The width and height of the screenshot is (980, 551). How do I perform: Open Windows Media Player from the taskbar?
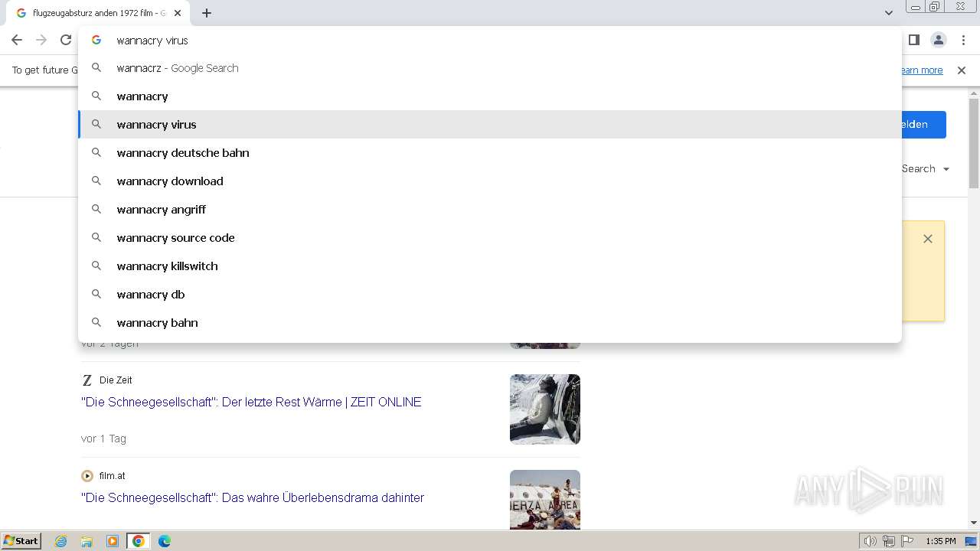pos(113,541)
